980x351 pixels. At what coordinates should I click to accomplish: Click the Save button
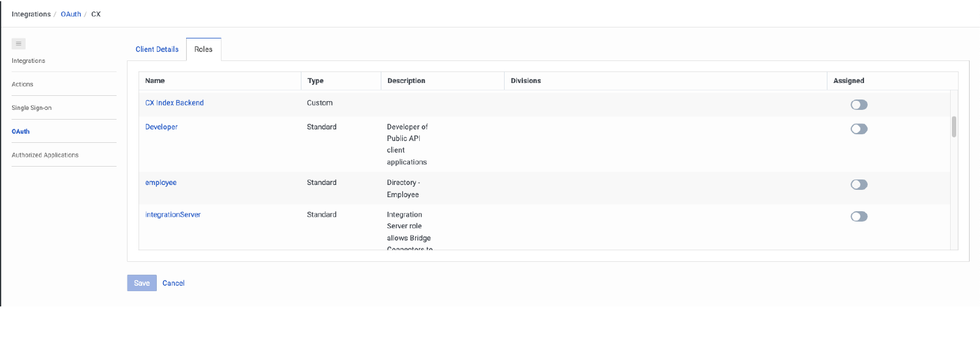(142, 283)
